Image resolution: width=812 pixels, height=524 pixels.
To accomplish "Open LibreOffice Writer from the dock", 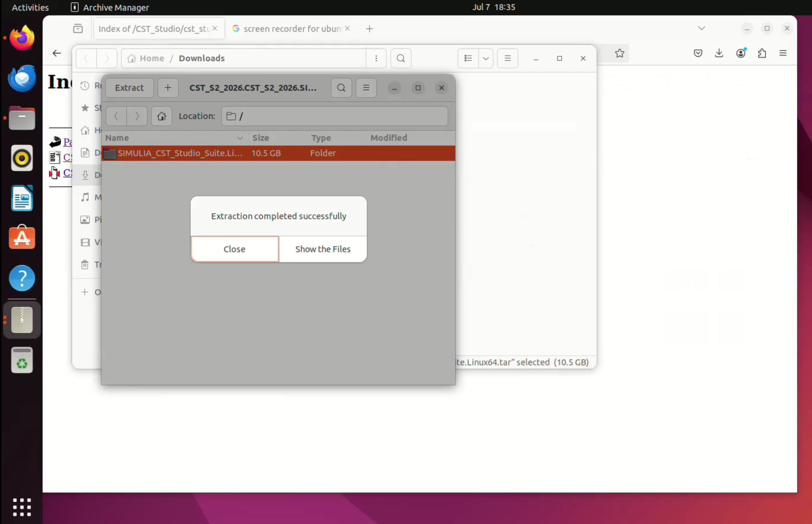I will [x=22, y=198].
